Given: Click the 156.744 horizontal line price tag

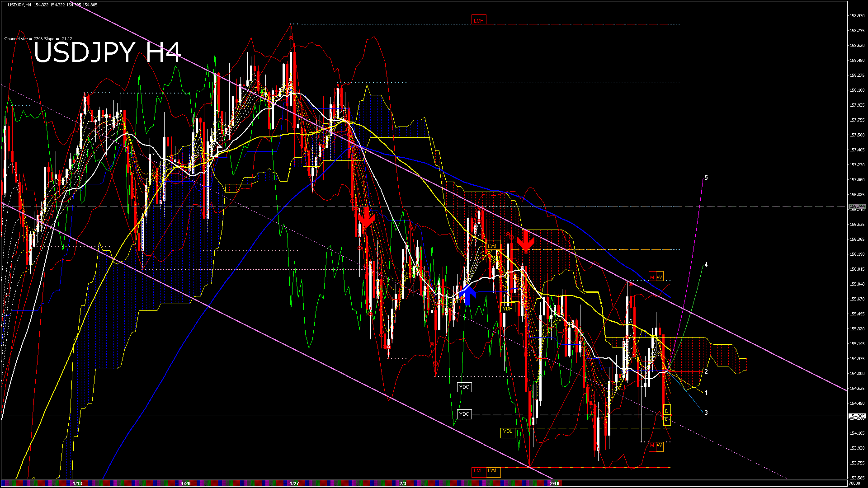Looking at the screenshot, I should click(x=857, y=206).
